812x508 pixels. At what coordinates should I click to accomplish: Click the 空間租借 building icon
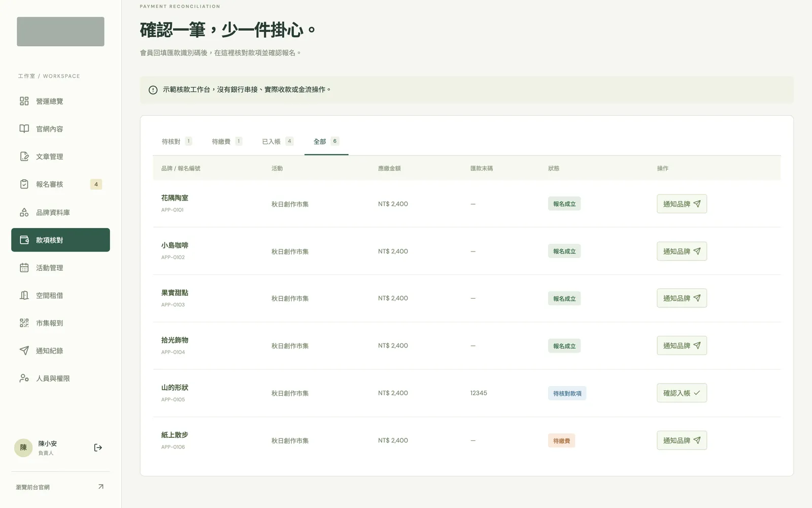[x=24, y=295]
